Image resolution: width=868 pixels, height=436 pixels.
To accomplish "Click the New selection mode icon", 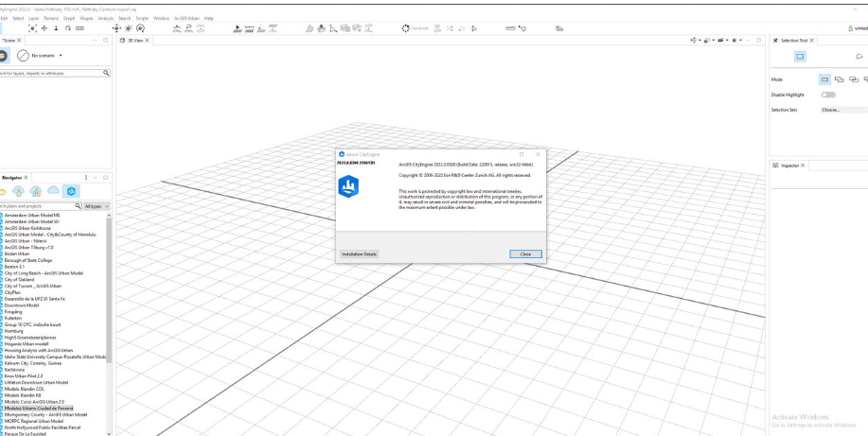I will point(824,79).
